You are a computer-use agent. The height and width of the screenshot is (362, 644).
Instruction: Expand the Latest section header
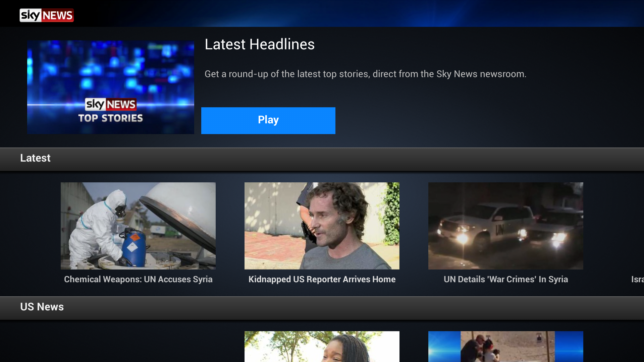(x=35, y=158)
